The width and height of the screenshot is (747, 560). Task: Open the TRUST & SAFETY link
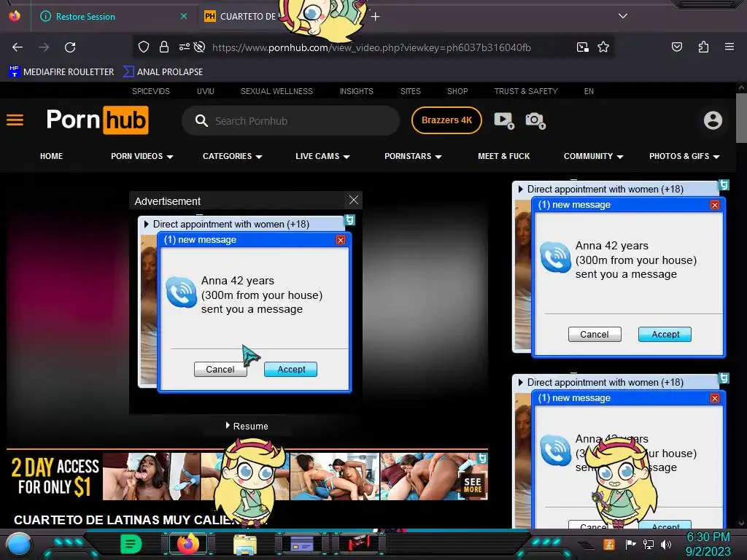(x=525, y=91)
